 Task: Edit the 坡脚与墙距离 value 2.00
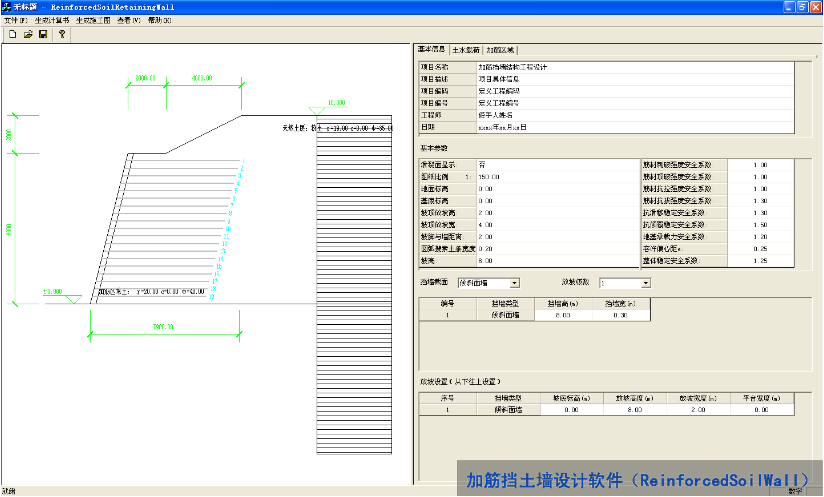pos(558,237)
